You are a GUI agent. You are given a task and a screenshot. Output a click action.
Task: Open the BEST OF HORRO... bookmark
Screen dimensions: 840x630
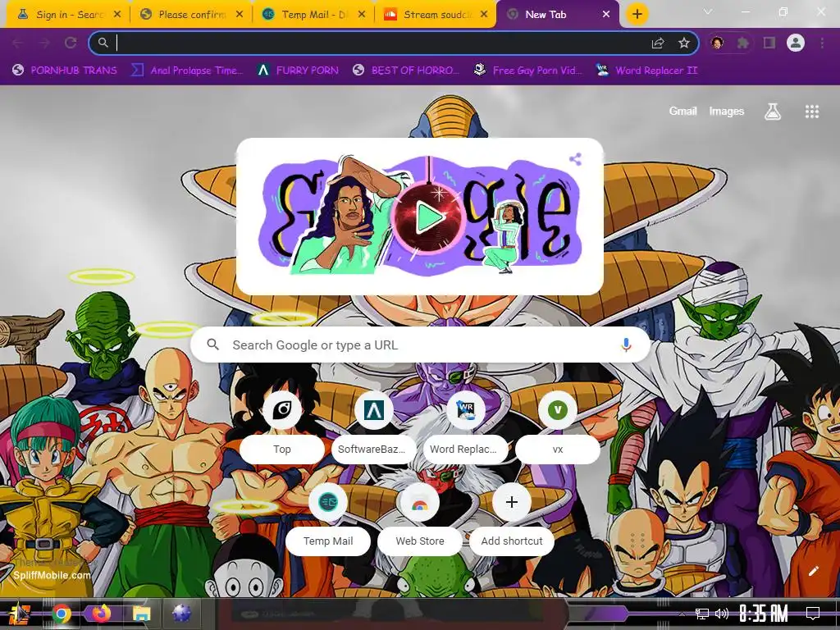[x=405, y=71]
